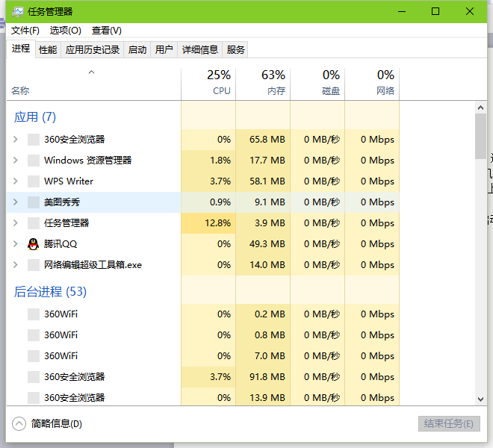Minimize the 任务管理器 window
Viewport: 493px width, 448px height.
click(402, 12)
